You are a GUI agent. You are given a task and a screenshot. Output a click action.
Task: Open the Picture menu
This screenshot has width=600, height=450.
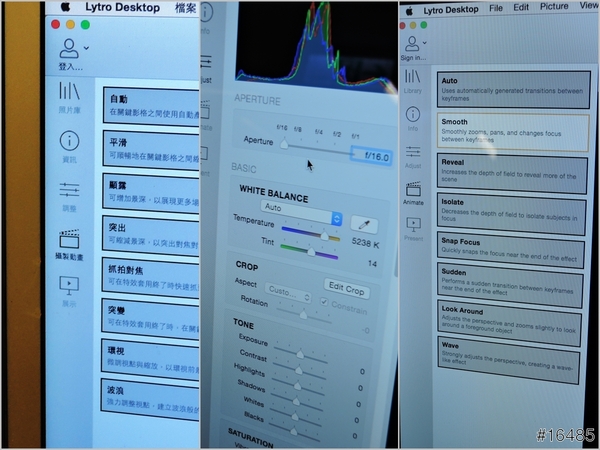[x=554, y=7]
